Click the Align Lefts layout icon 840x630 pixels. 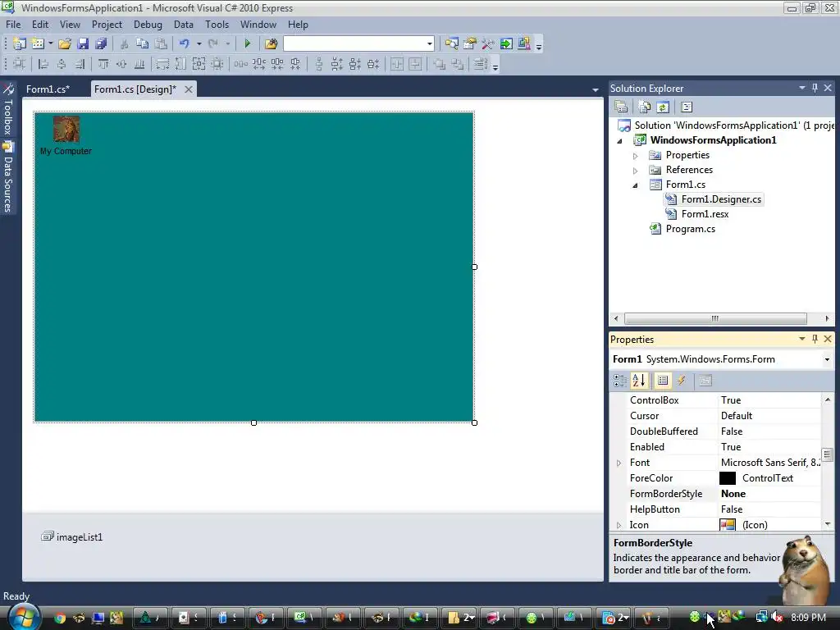click(x=43, y=64)
